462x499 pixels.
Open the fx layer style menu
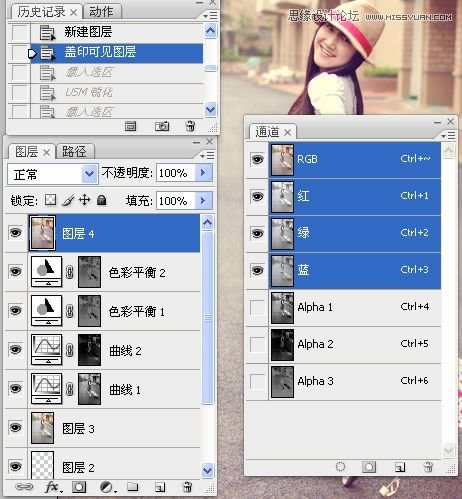click(53, 487)
